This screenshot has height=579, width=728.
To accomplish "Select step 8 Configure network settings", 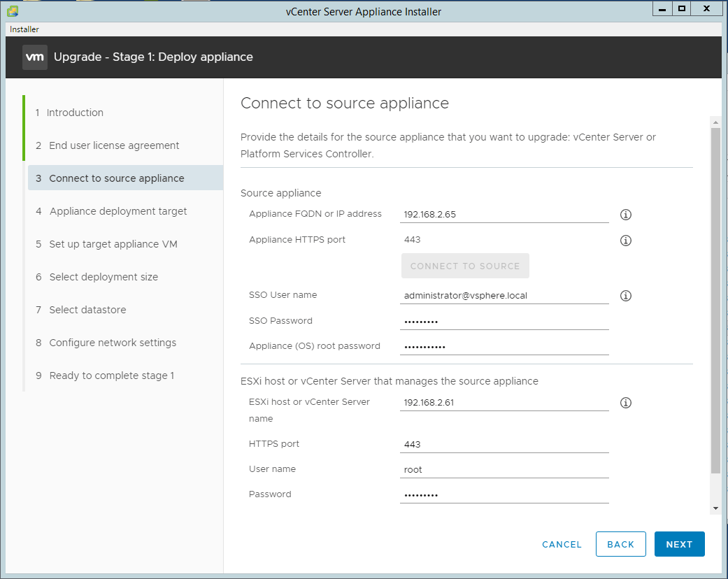I will coord(106,343).
